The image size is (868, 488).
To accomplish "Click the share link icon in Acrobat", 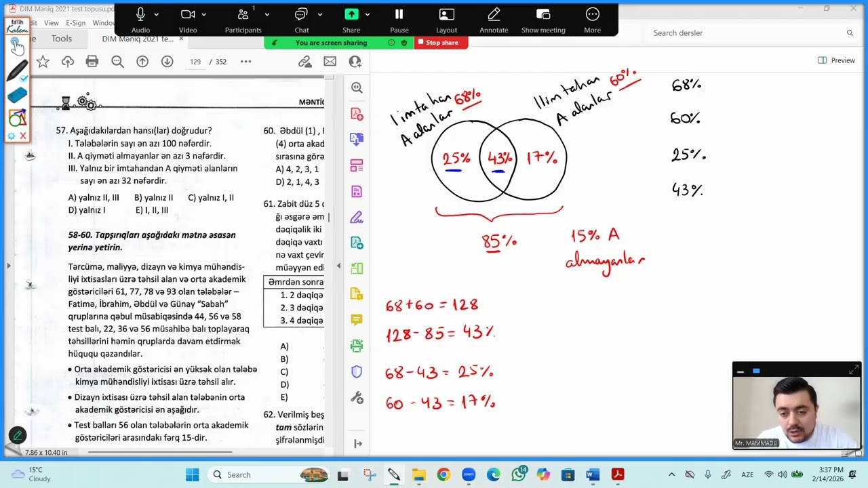I will (305, 62).
